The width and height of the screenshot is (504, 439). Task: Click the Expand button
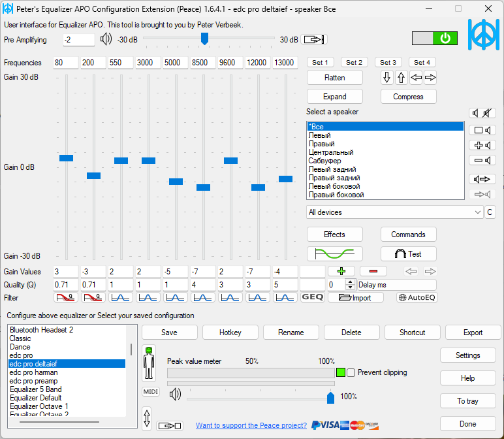point(335,97)
